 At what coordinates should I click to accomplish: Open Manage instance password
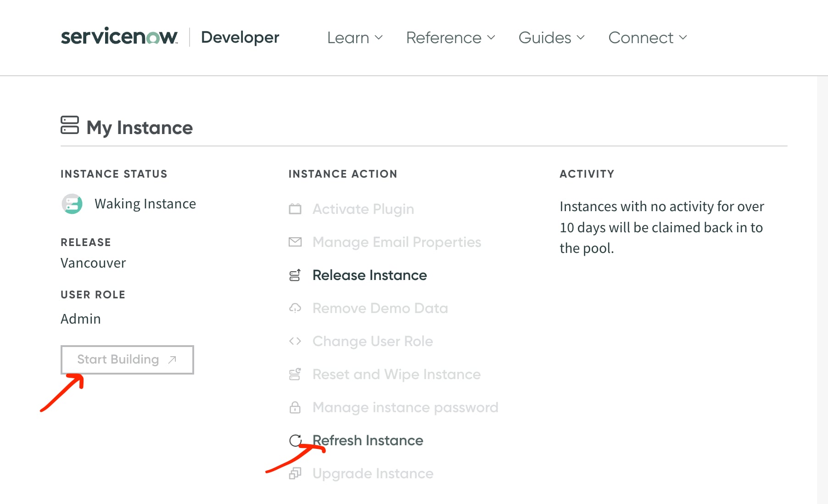(405, 407)
